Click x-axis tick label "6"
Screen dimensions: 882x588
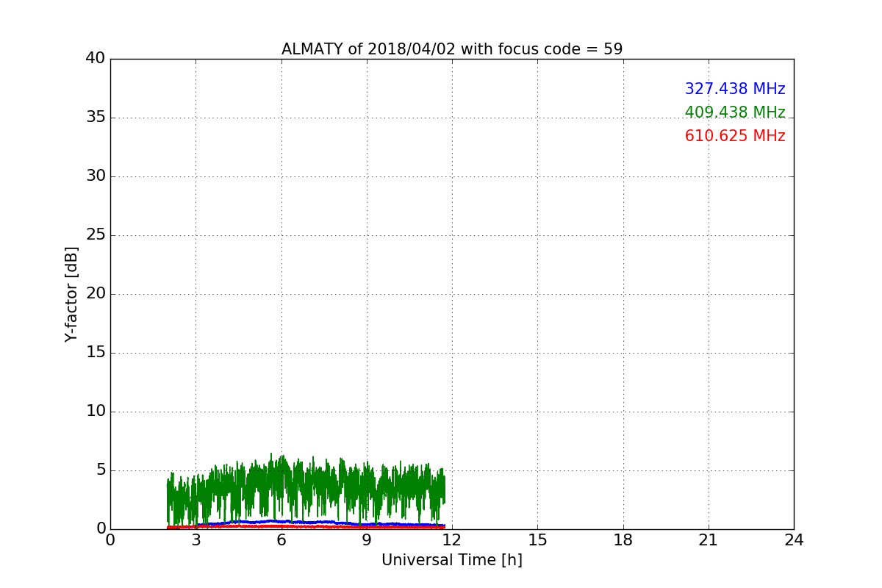tap(282, 540)
